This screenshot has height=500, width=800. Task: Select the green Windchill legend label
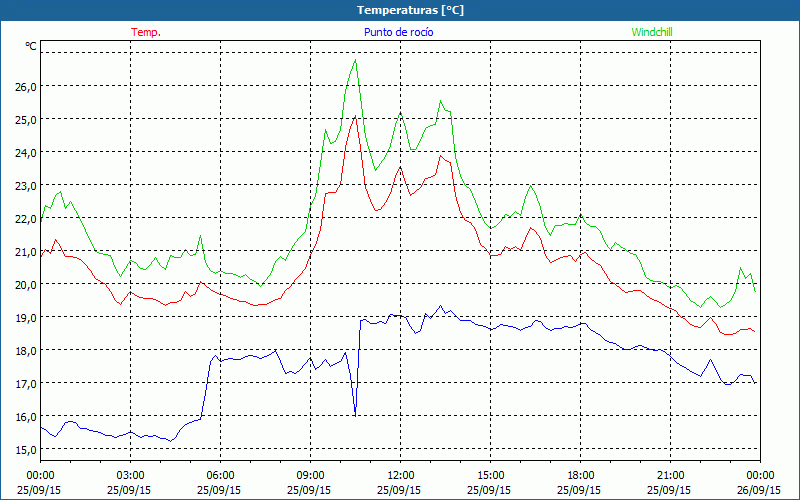(652, 32)
